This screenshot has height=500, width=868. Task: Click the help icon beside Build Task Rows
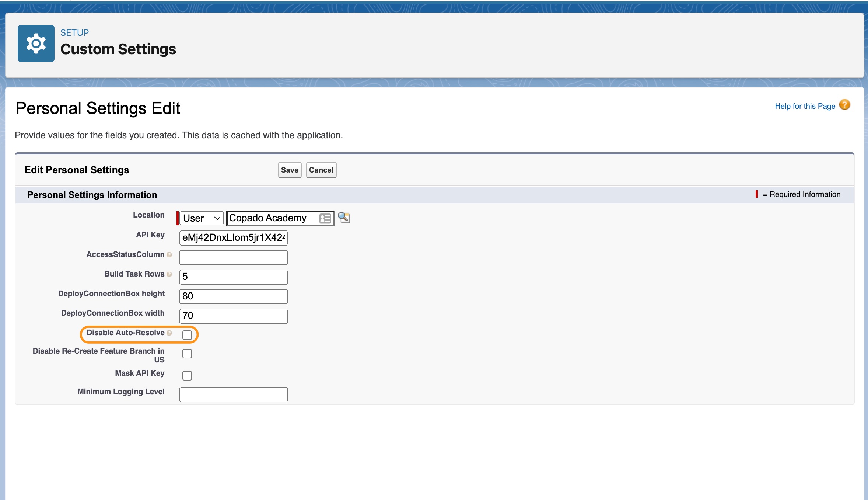coord(169,274)
